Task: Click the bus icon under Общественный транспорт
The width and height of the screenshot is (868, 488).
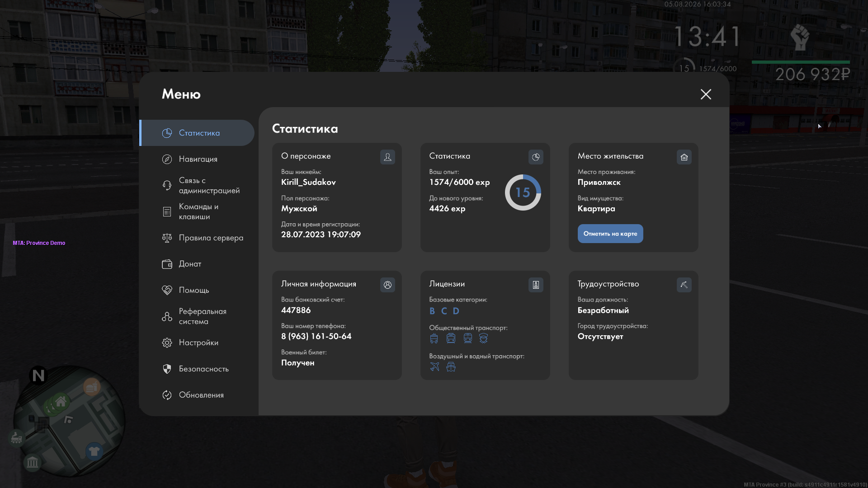Action: point(434,338)
